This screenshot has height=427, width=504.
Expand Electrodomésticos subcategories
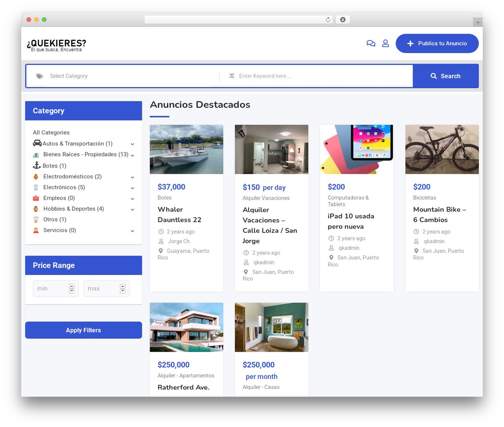point(132,177)
